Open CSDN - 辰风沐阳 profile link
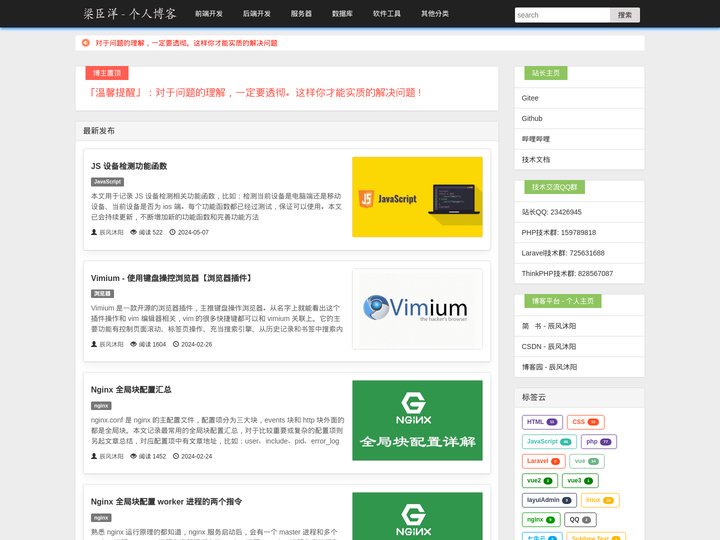 (x=579, y=347)
